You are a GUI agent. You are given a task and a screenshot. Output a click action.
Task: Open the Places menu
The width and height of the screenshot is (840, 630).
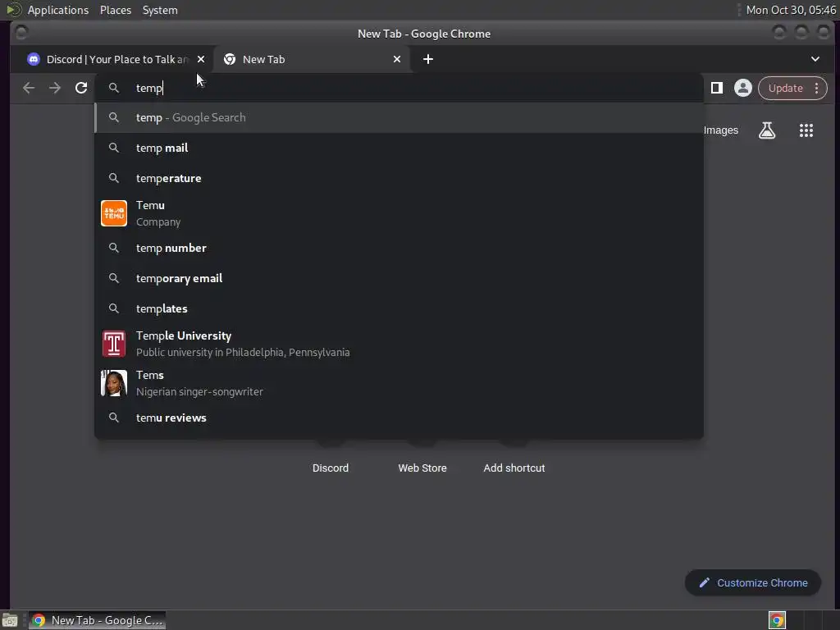coord(116,10)
